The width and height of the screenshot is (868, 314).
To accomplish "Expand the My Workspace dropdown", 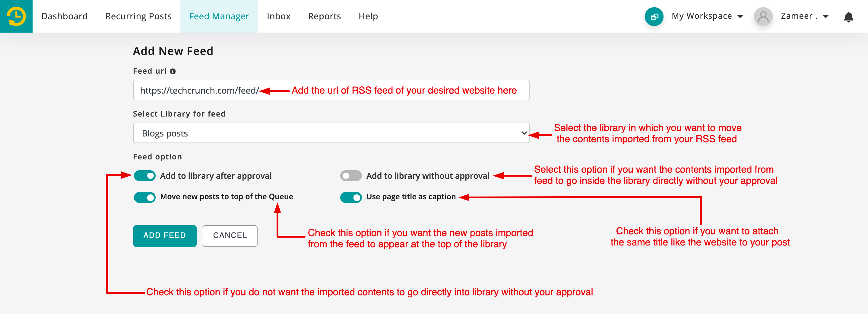I will click(x=707, y=16).
